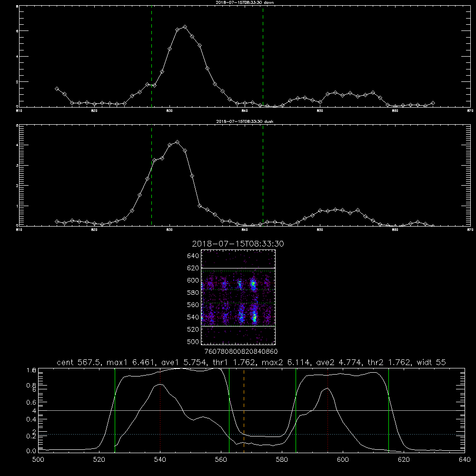Viewport: 476px width, 476px height.
Task: Click the '600' label on bottom plot x-axis
Action: coord(343,460)
